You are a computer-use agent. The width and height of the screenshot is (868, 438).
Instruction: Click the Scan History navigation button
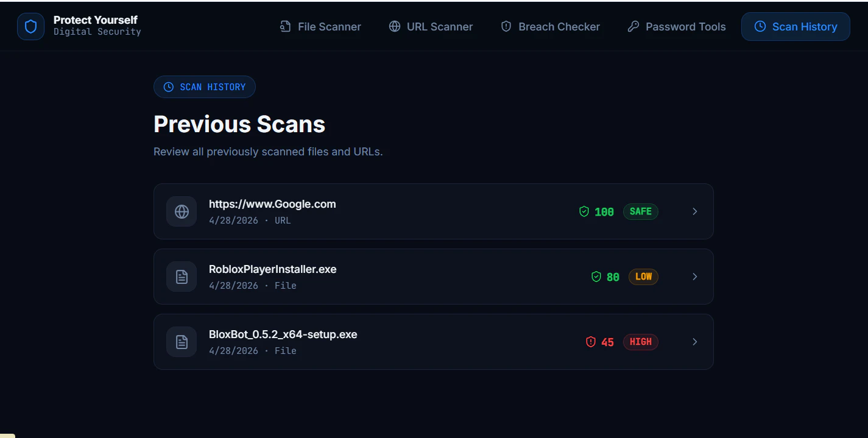pyautogui.click(x=796, y=26)
